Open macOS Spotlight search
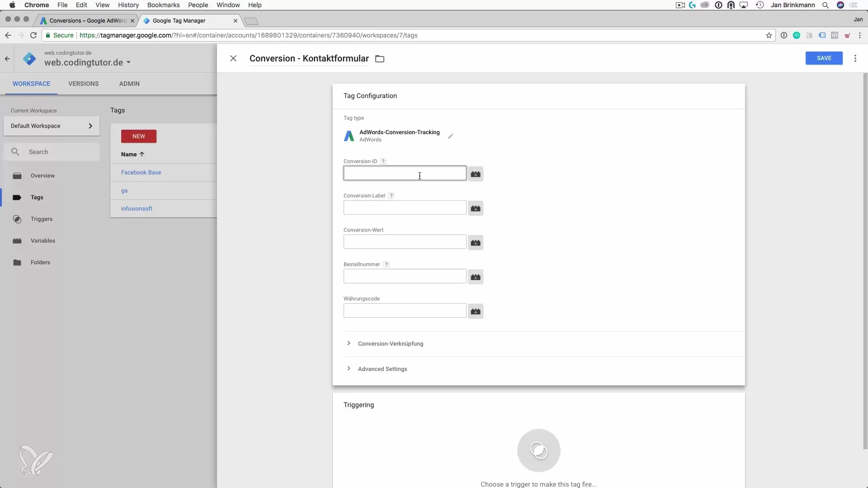This screenshot has width=868, height=488. (x=826, y=5)
